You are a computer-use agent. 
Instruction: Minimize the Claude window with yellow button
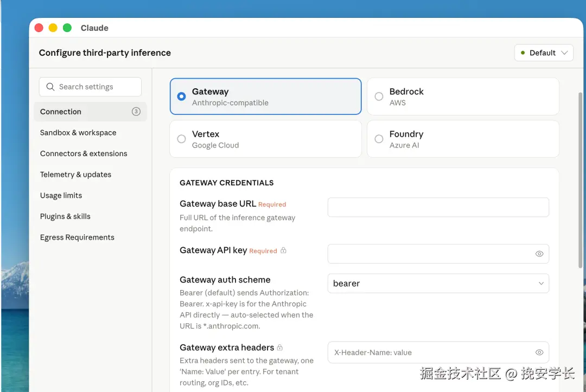(x=53, y=28)
